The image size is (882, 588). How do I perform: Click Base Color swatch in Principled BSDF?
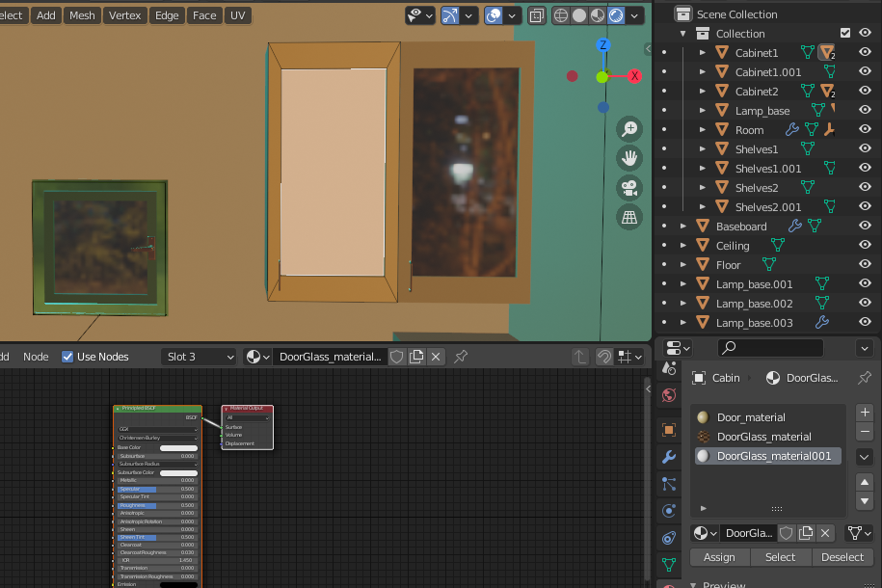tap(179, 448)
